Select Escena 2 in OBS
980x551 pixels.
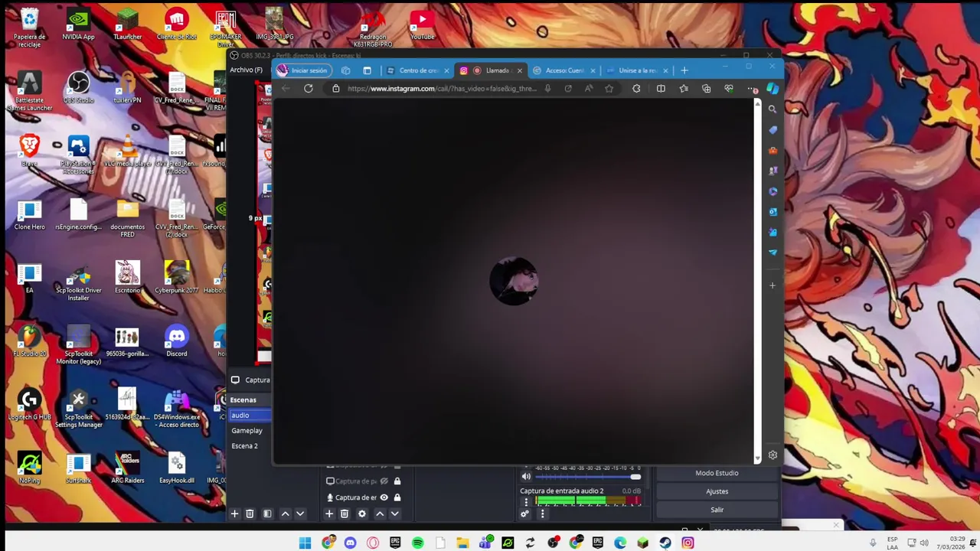click(244, 446)
